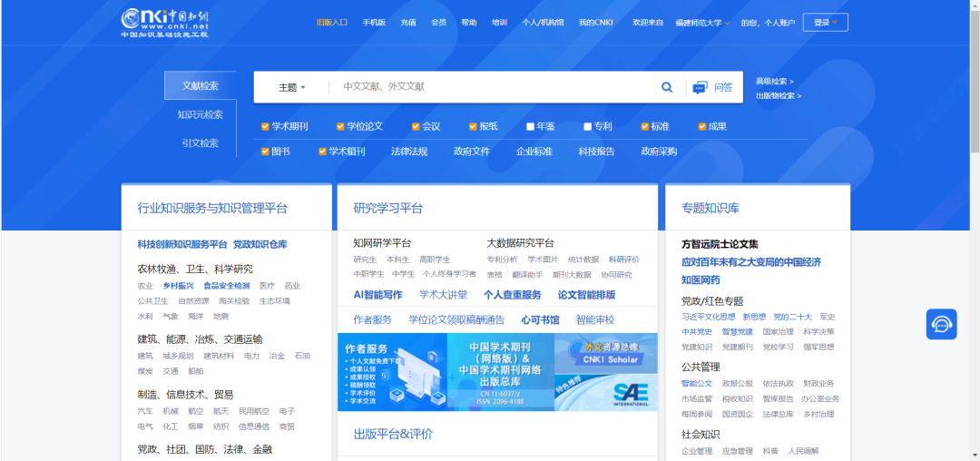Expand the 福建师范大学 institution dropdown
Viewport: 980px width, 461px height.
(702, 23)
